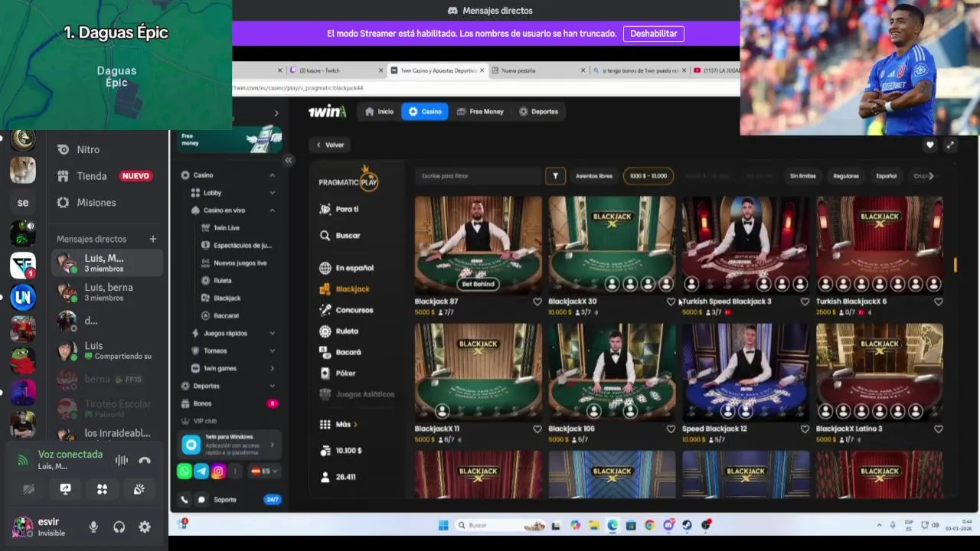The height and width of the screenshot is (551, 980).
Task: Click Deshabilitar streamer mode button
Action: (654, 34)
